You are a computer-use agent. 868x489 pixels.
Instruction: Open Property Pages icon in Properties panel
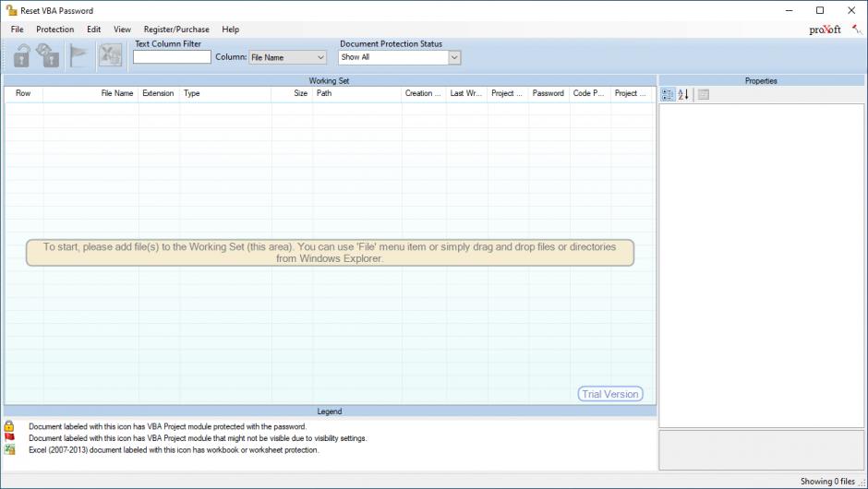[704, 94]
